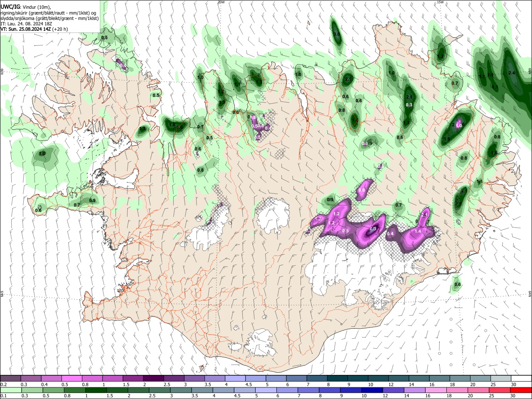
Task: Click the 3.0 rainfall value on the map
Action: coord(337,34)
